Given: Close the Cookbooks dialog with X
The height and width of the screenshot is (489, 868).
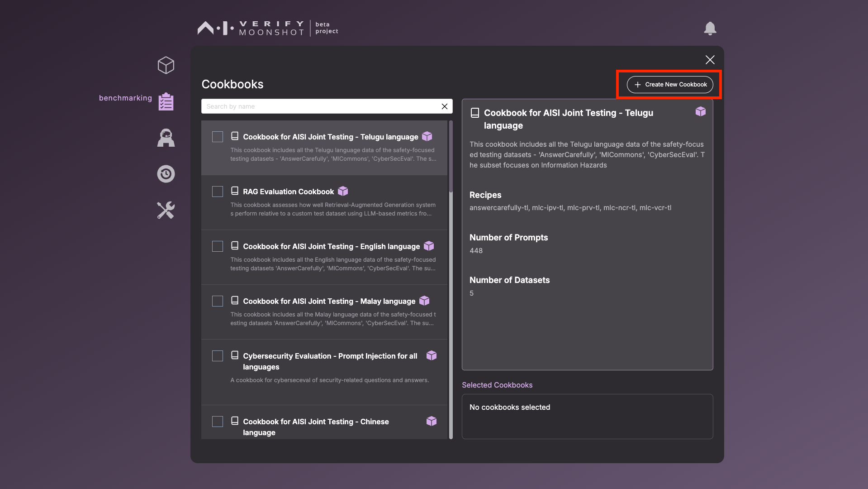Looking at the screenshot, I should [x=710, y=60].
